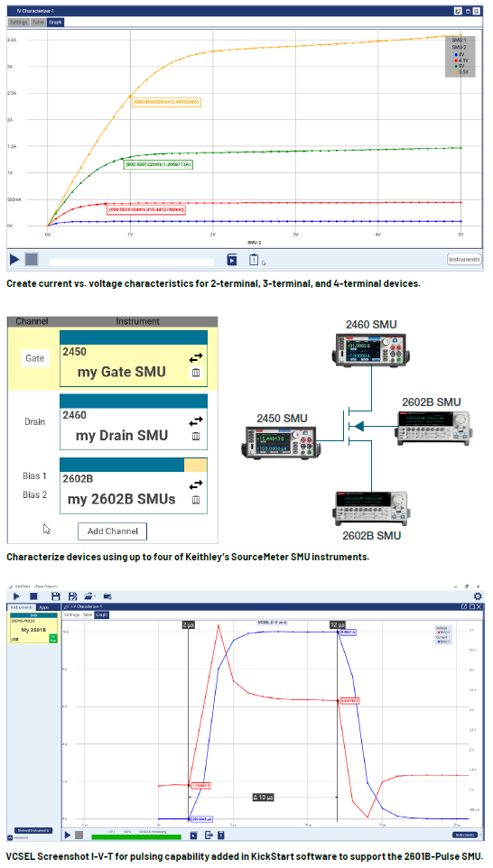
Task: Click the right-side 2602B SMU instrument image
Action: click(433, 428)
